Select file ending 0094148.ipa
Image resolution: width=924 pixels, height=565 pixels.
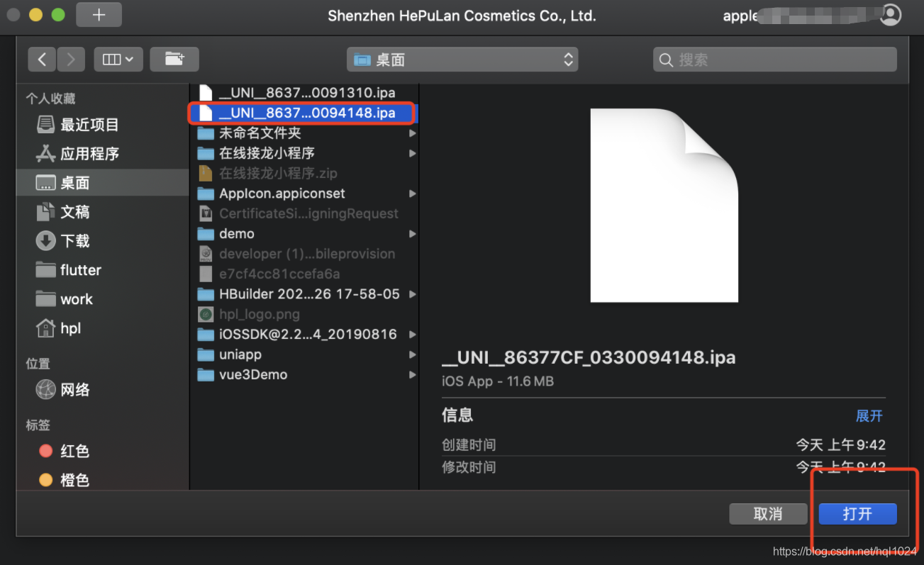click(305, 113)
